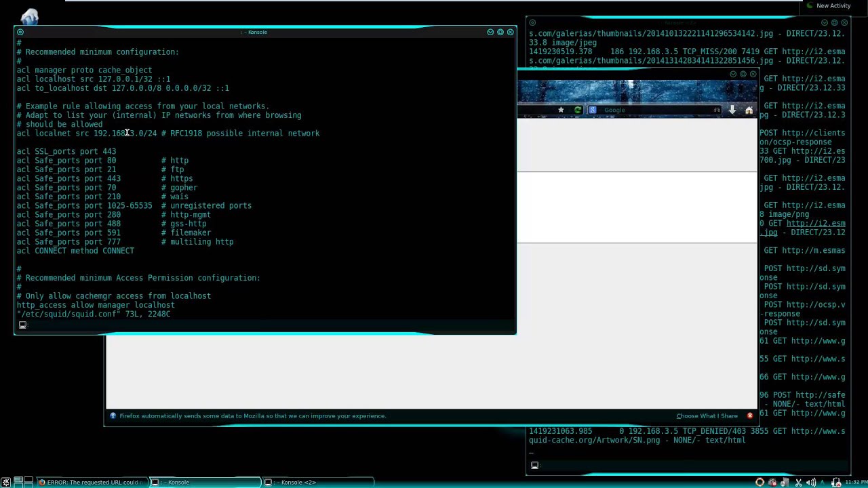This screenshot has height=488, width=868.
Task: Open front Konsole window menu icon
Action: pyautogui.click(x=20, y=32)
